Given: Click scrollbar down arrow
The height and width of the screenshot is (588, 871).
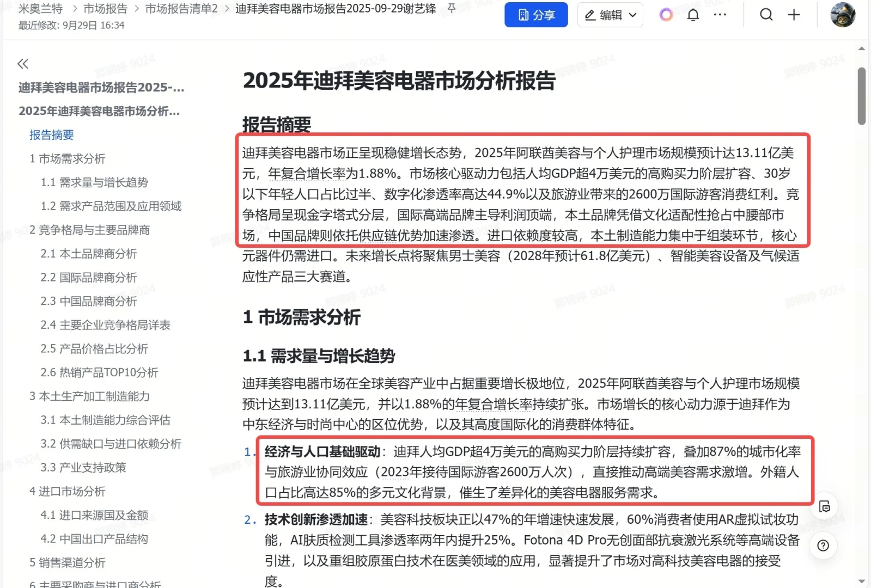Looking at the screenshot, I should 862,582.
